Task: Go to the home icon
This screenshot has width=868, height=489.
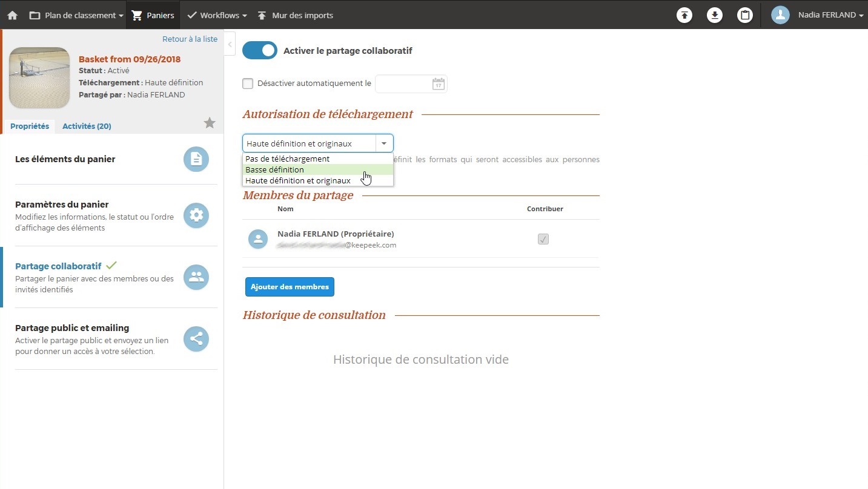Action: (12, 15)
